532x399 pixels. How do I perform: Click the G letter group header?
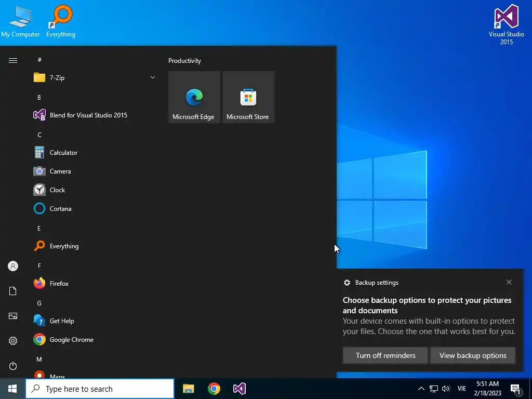click(39, 303)
